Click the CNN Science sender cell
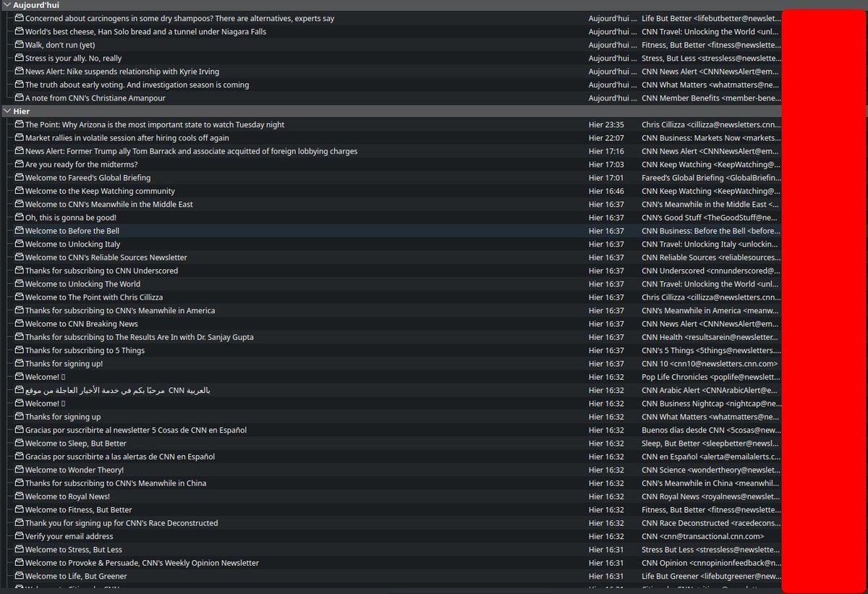The image size is (868, 594). coord(711,470)
